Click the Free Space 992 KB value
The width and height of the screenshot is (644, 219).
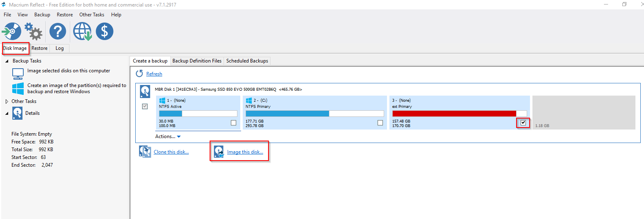tap(46, 142)
